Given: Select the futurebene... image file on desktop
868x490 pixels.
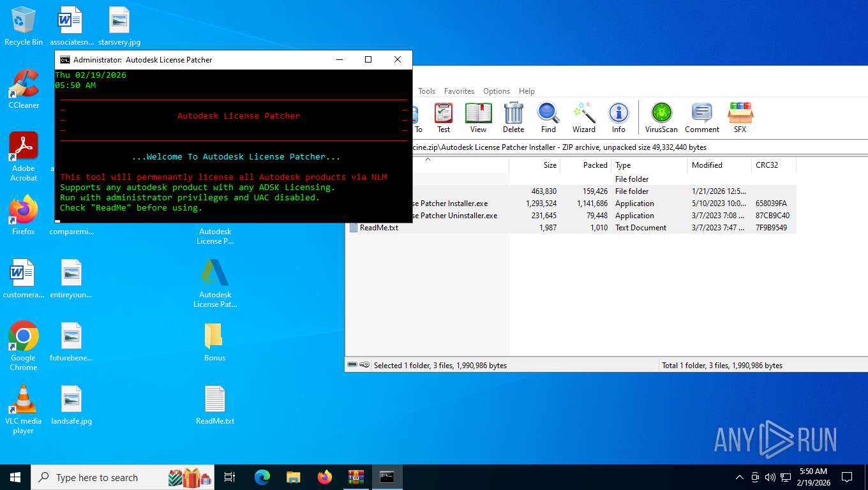Looking at the screenshot, I should (x=71, y=343).
